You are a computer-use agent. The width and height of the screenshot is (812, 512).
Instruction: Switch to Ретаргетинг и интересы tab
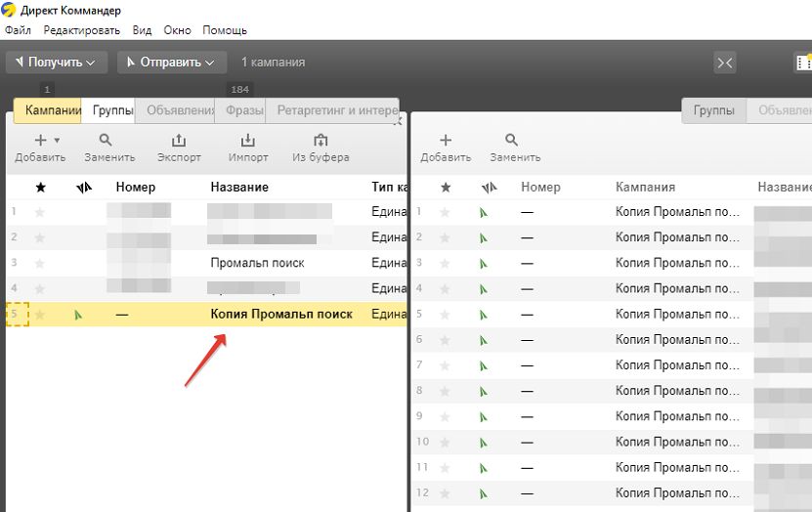[332, 110]
